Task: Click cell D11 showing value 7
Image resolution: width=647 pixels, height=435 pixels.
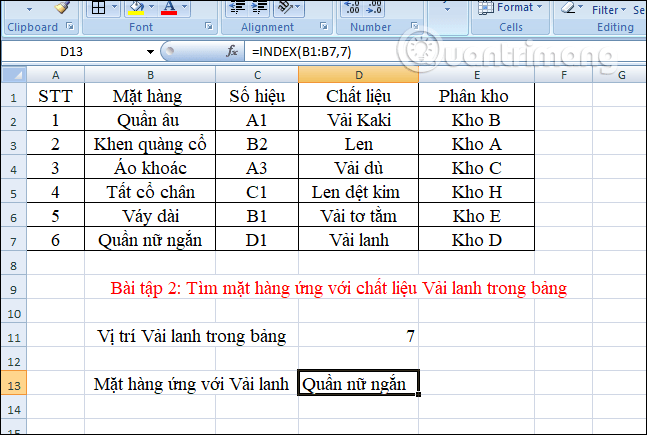Action: pos(359,335)
